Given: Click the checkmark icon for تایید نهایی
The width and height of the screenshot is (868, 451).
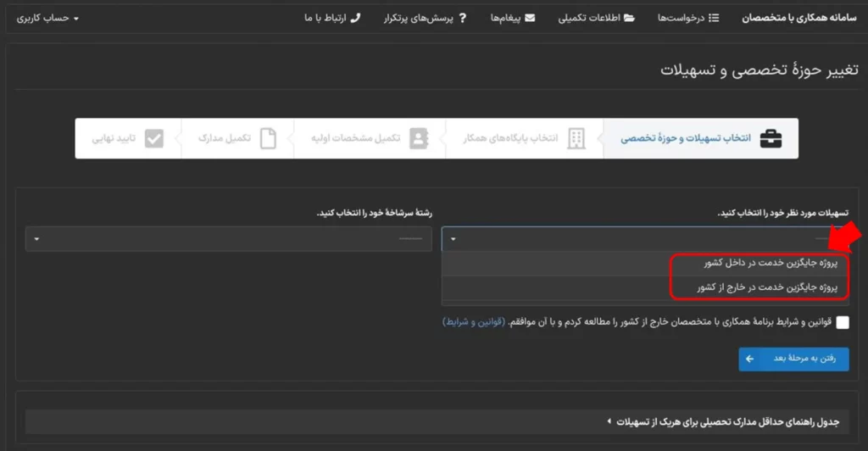Looking at the screenshot, I should [154, 138].
